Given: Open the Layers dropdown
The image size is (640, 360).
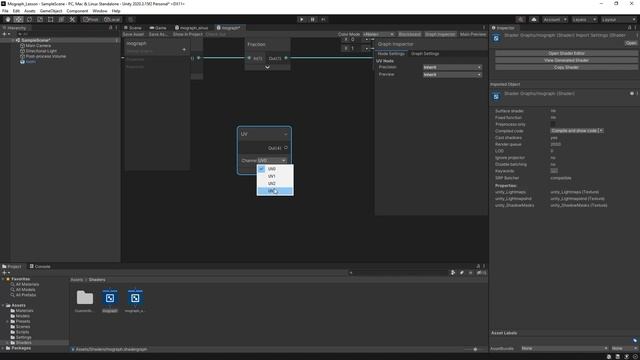Looking at the screenshot, I should coord(584,20).
